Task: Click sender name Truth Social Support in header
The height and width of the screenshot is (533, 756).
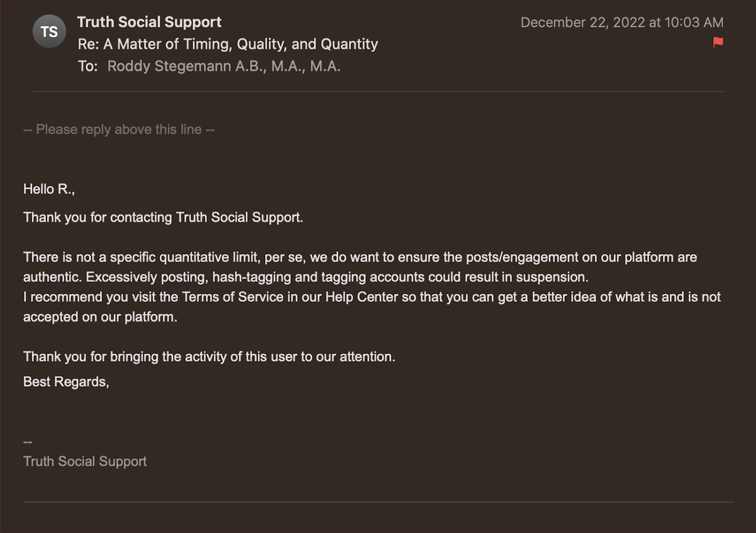Action: (149, 22)
